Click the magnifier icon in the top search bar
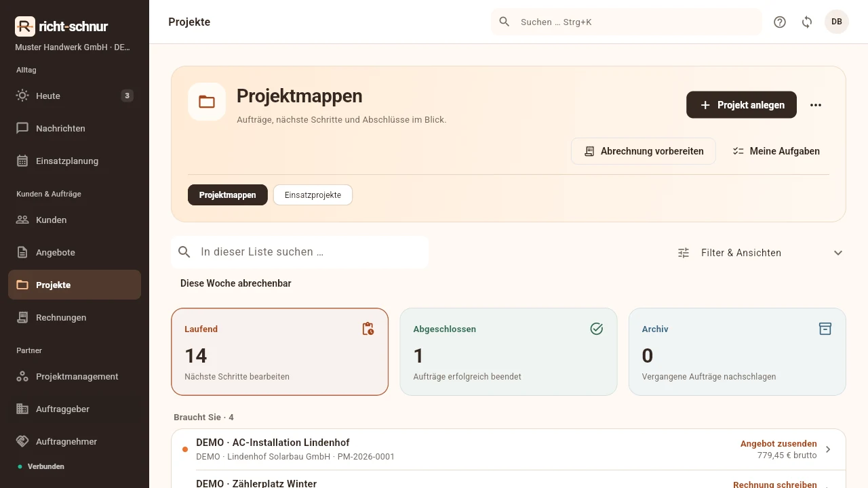The image size is (868, 488). [504, 22]
